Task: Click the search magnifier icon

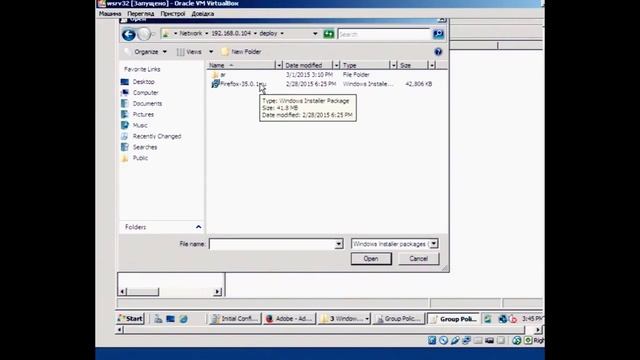Action: point(438,34)
